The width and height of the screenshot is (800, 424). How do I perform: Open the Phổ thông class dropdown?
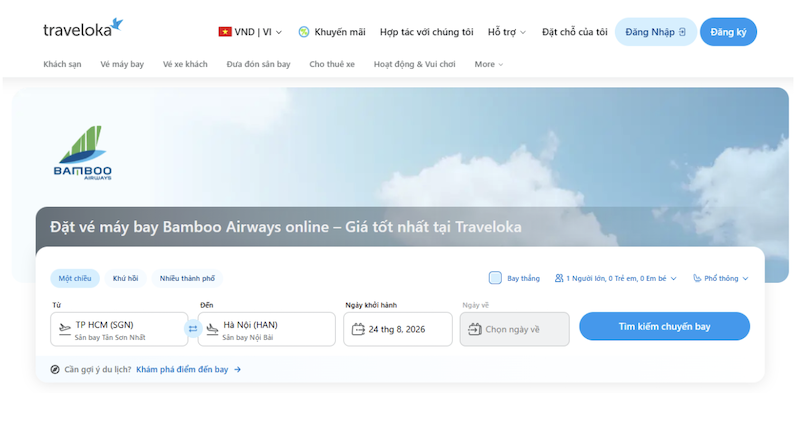point(720,278)
